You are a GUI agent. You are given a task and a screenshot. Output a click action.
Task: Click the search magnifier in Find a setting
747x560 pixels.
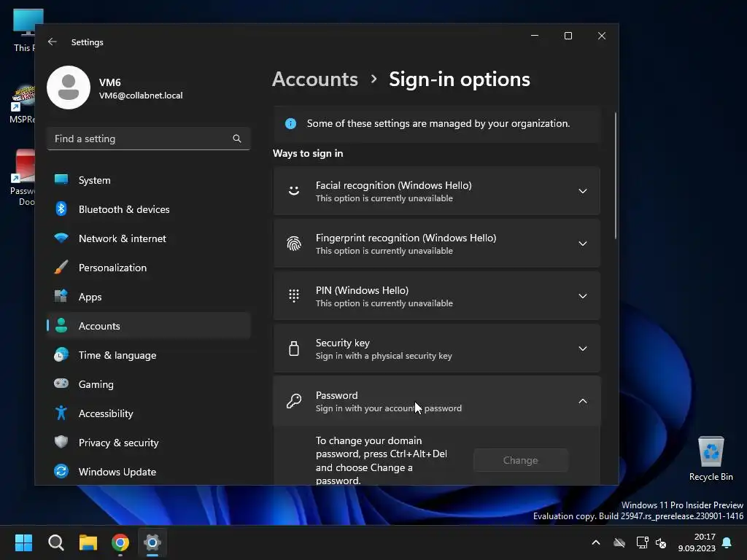pyautogui.click(x=237, y=139)
